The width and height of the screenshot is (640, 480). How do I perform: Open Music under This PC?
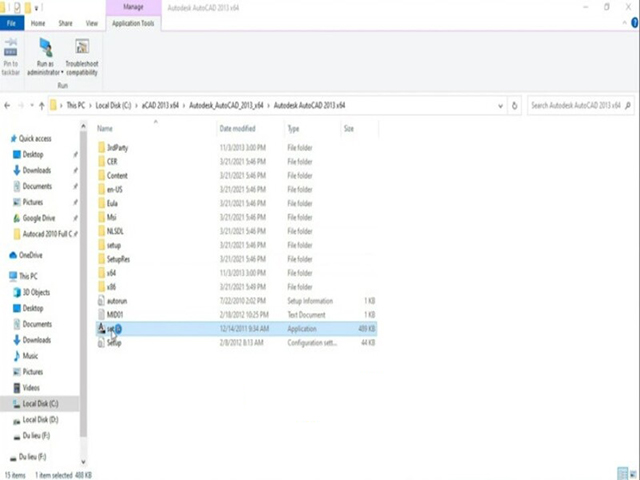(30, 356)
